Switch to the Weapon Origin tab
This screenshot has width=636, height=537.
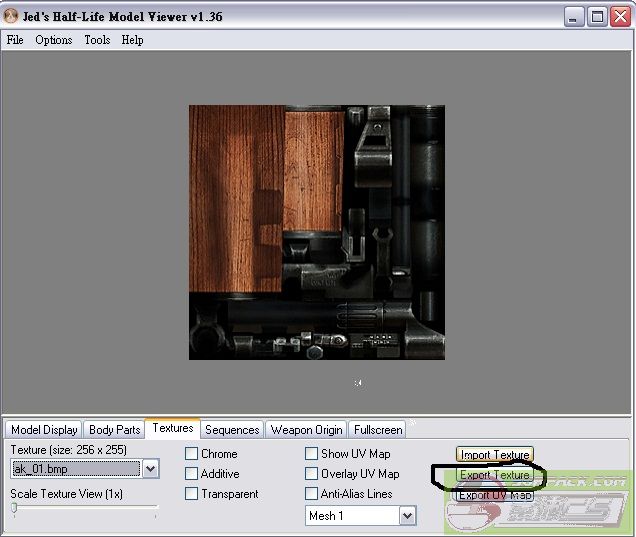(306, 430)
